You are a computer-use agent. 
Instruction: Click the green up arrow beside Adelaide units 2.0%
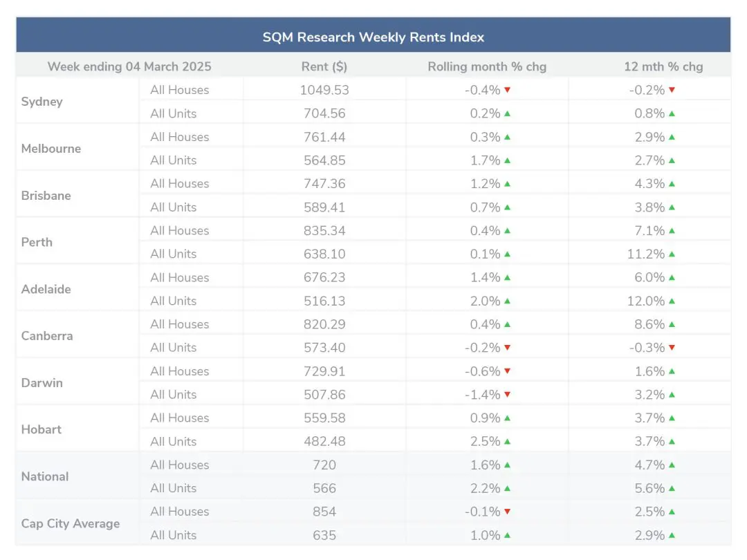click(508, 301)
